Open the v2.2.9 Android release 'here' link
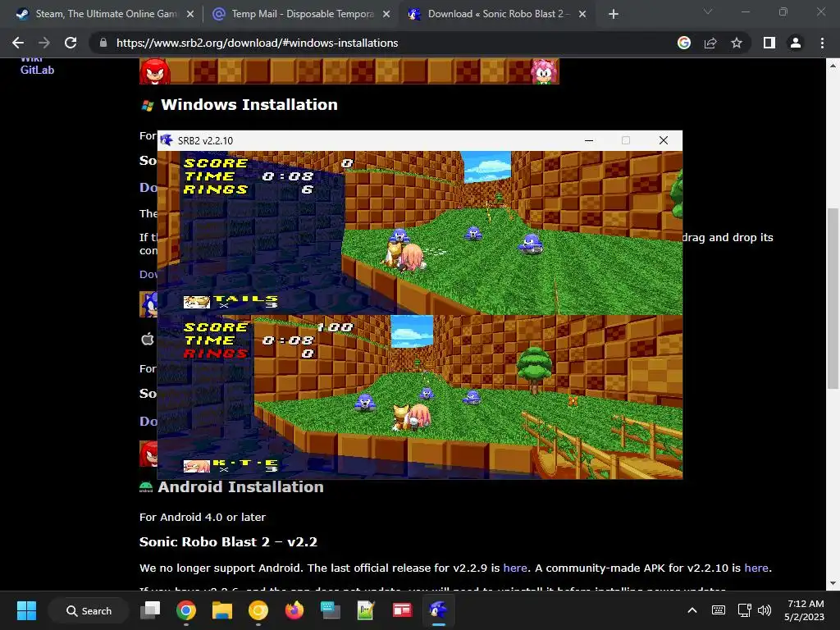This screenshot has height=630, width=840. (x=515, y=568)
